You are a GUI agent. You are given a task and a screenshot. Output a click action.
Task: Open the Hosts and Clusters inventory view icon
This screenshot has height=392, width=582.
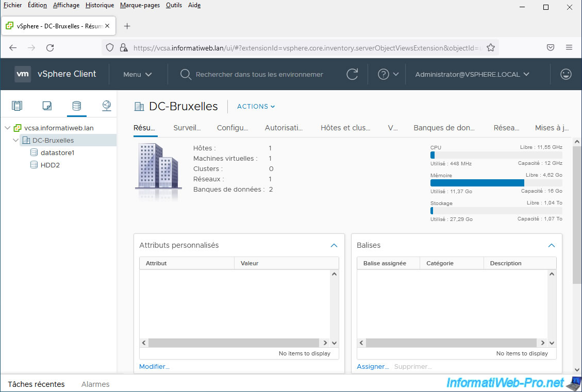coord(17,106)
